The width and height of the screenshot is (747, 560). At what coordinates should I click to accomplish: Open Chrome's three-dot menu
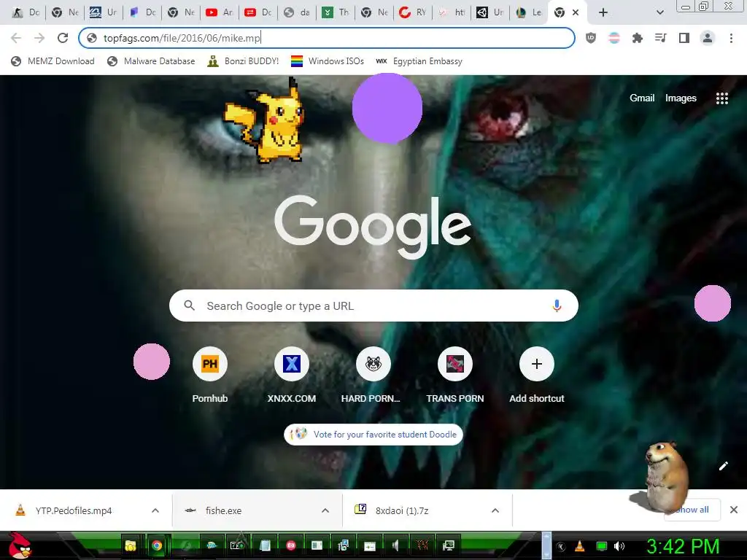click(731, 38)
